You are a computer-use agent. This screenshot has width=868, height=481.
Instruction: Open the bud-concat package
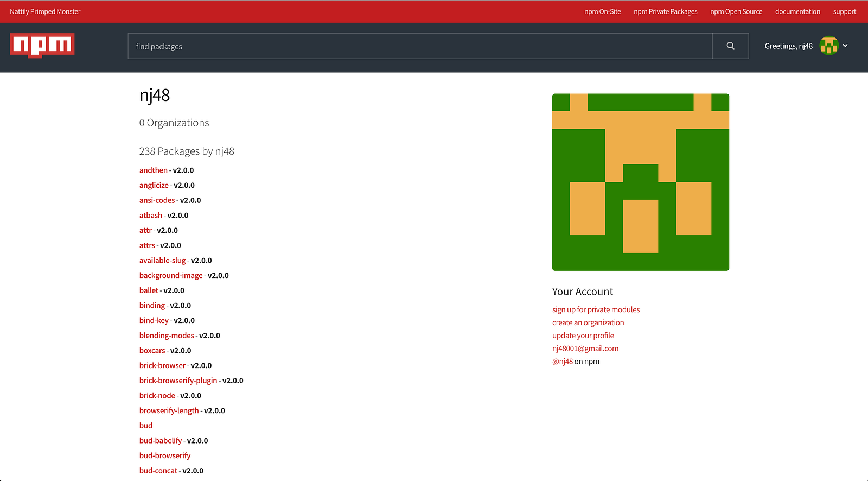[158, 471]
